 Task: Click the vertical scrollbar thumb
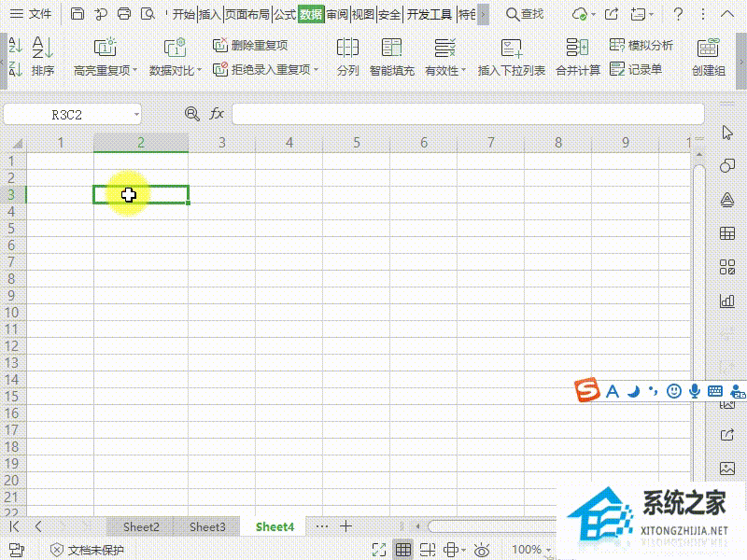tap(698, 324)
